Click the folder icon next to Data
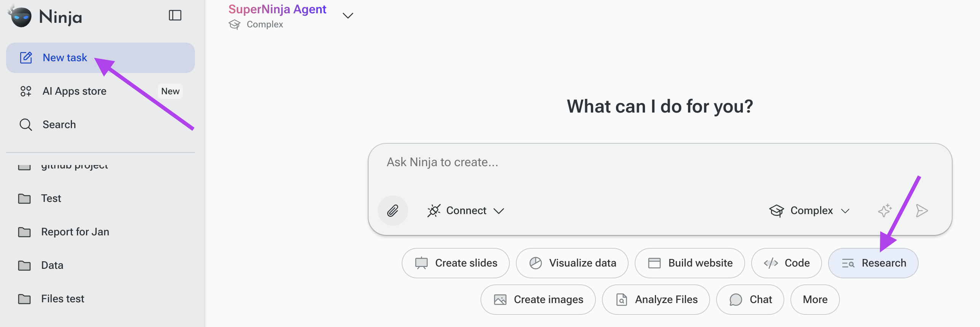This screenshot has width=980, height=327. click(24, 265)
